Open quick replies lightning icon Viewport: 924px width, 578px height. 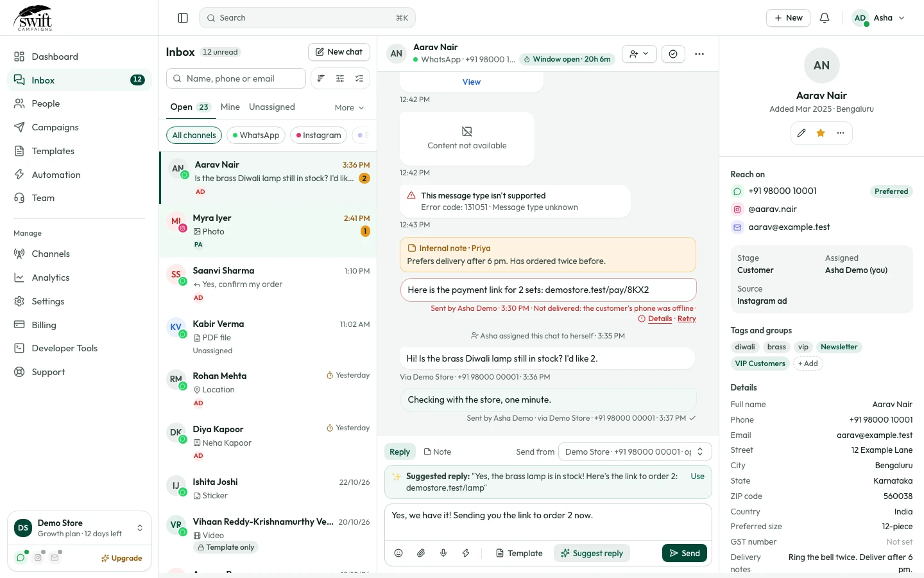pyautogui.click(x=466, y=553)
